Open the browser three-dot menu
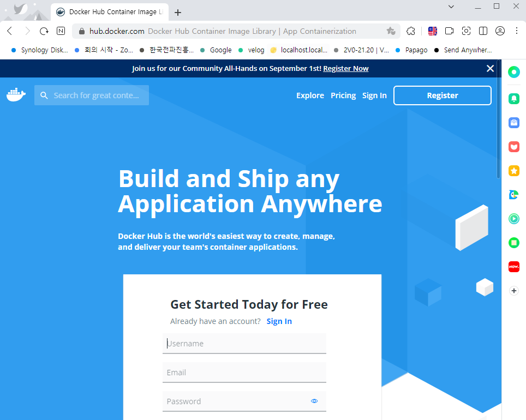This screenshot has height=420, width=526. click(517, 31)
